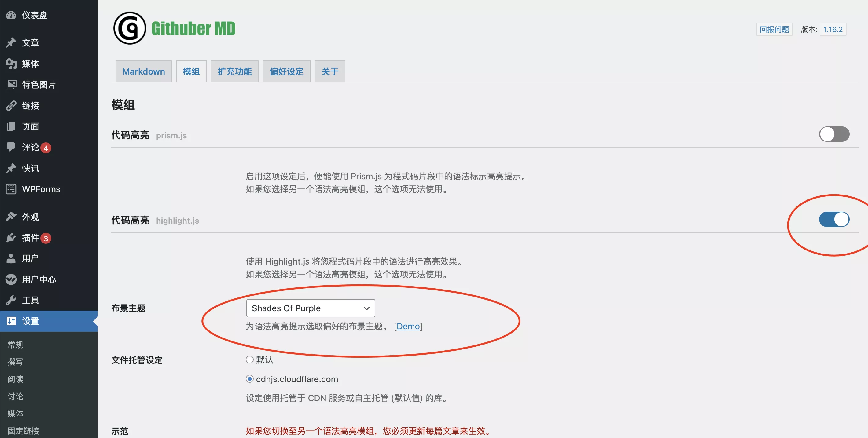
Task: Switch to the 扩充功能 tab
Action: [234, 71]
